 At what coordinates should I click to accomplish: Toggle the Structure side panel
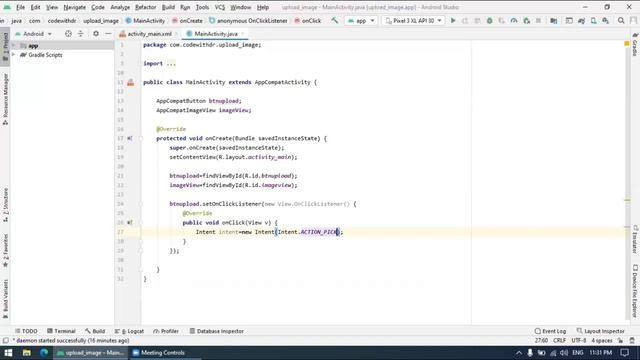click(5, 205)
